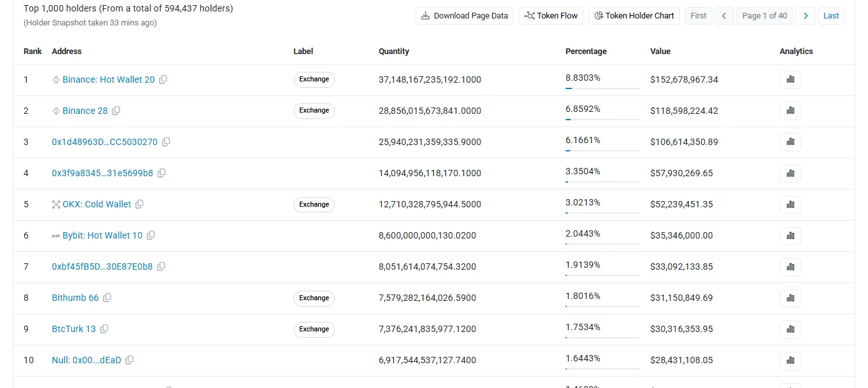Open Token Flow view
The height and width of the screenshot is (388, 868).
[x=551, y=16]
